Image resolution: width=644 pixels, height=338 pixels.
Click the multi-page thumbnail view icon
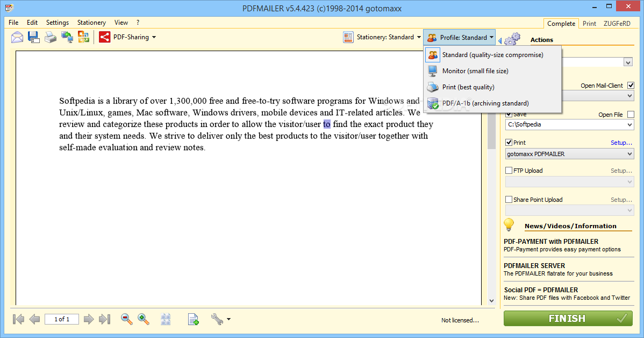(x=166, y=319)
